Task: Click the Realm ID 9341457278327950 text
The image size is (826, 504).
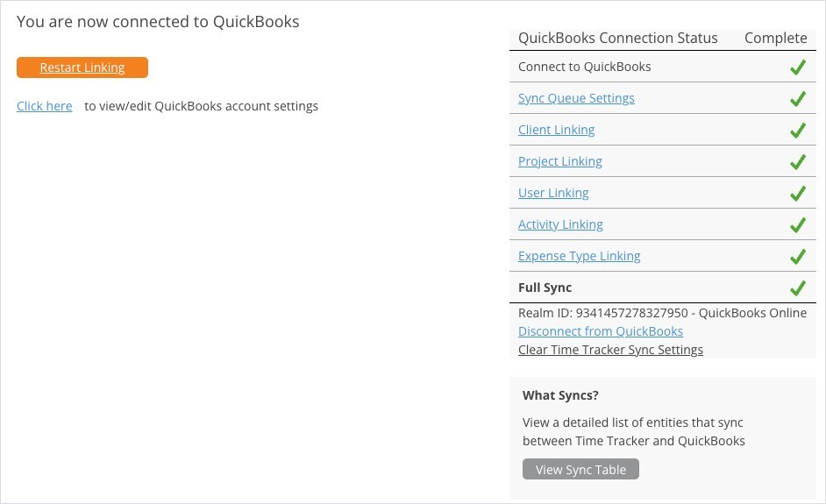Action: point(662,313)
